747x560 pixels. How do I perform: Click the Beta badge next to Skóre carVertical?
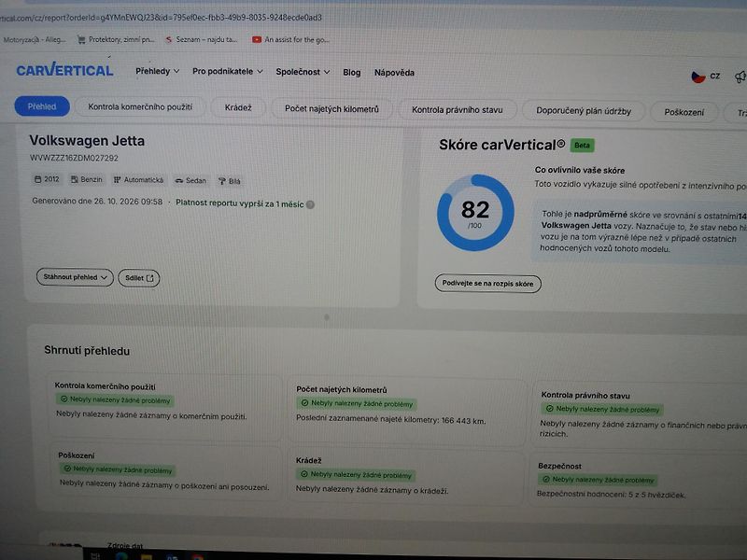pos(582,146)
